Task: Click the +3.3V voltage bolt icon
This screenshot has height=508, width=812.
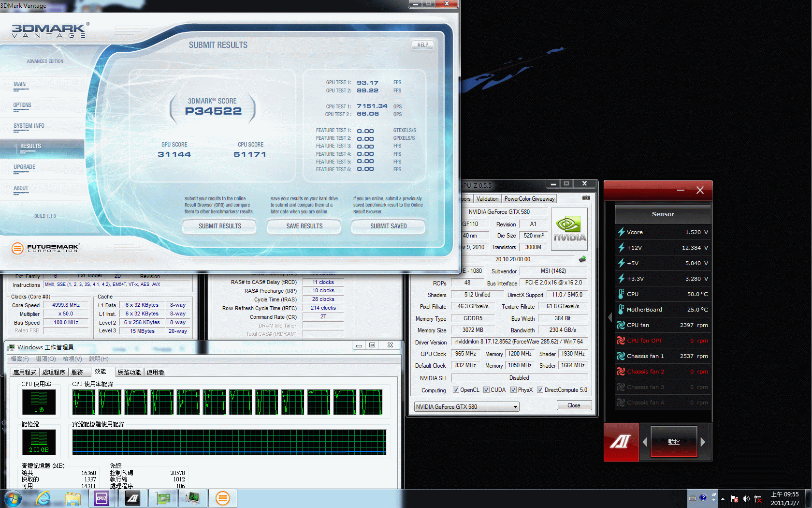Action: tap(621, 279)
